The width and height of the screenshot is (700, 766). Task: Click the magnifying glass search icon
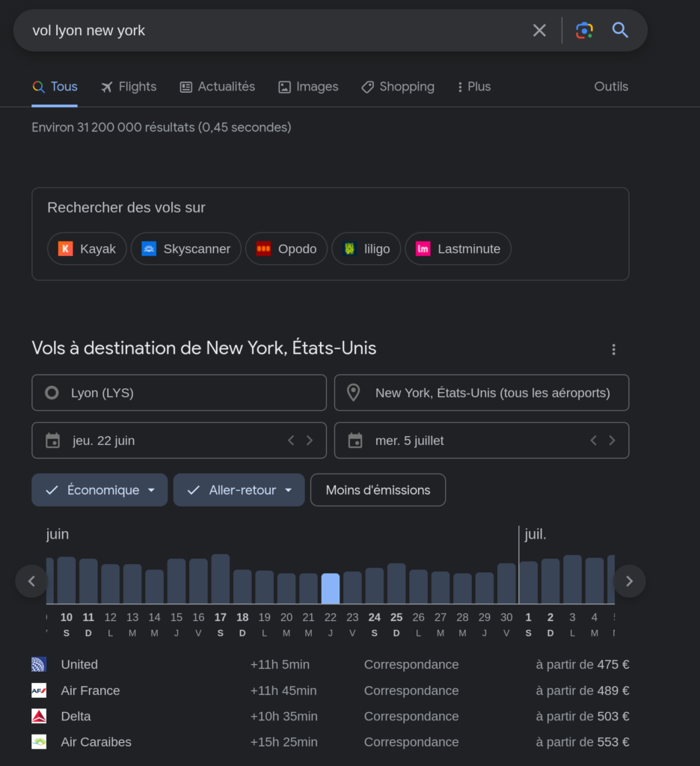click(621, 30)
